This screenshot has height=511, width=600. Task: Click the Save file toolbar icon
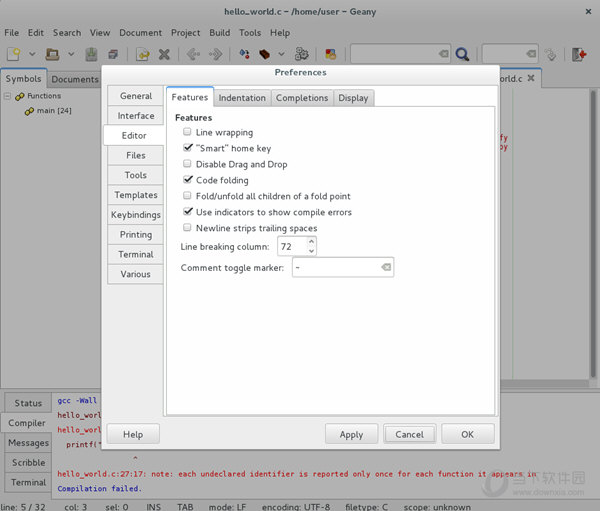[91, 54]
